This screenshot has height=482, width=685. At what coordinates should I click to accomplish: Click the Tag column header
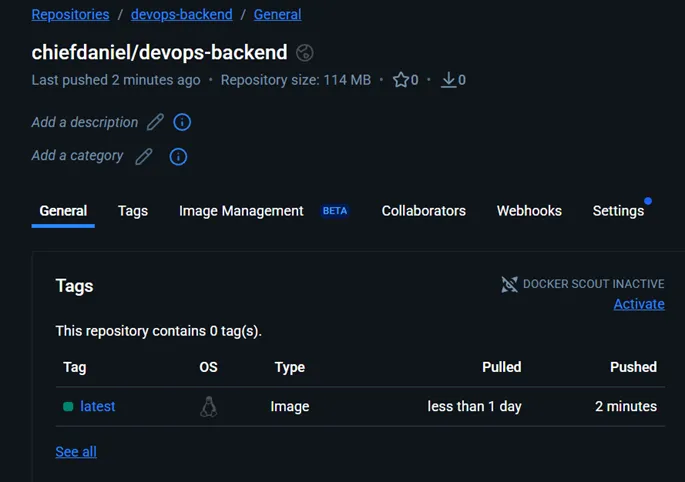75,367
